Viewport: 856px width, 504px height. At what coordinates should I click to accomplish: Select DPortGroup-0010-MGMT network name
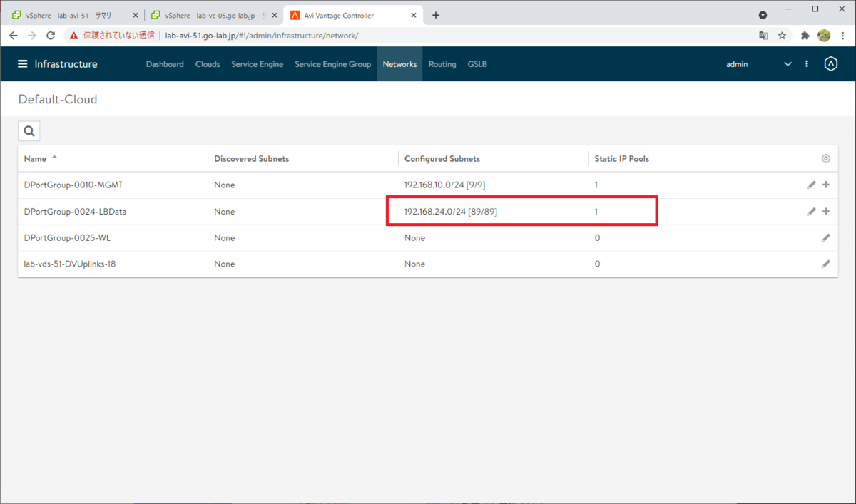point(73,185)
